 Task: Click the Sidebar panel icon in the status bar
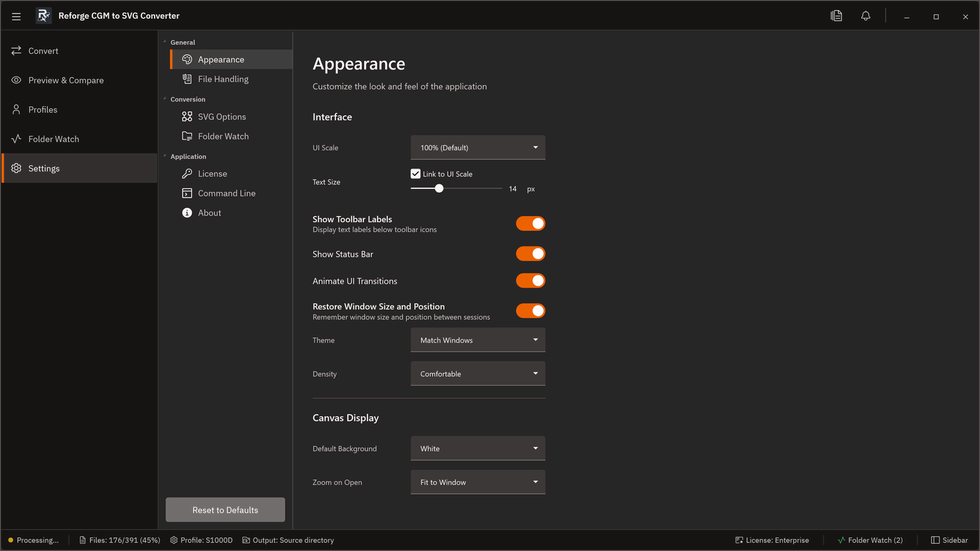935,540
